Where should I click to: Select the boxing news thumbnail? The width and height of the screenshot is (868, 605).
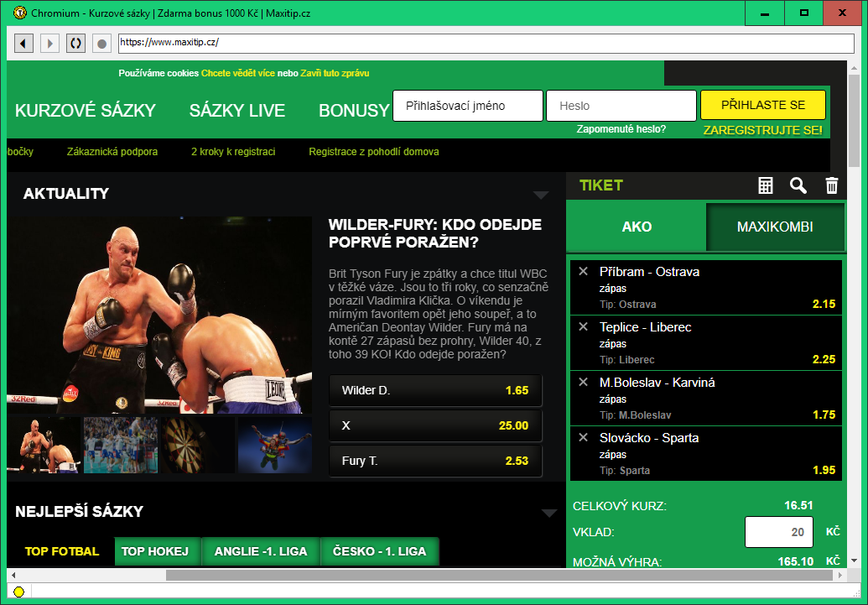pos(43,446)
